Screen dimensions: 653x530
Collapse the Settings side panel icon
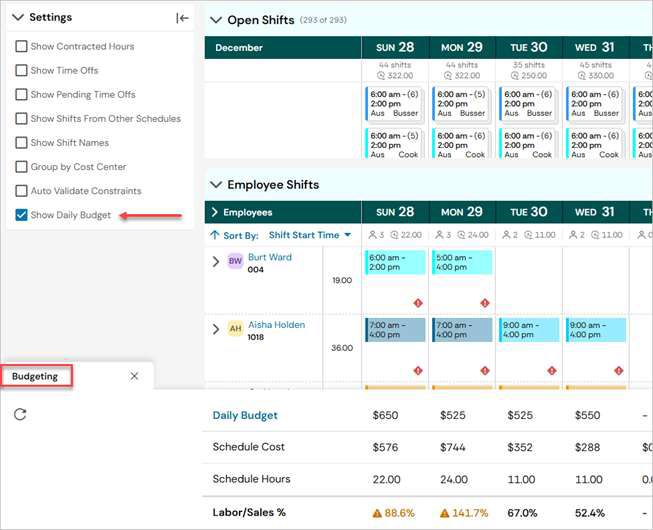(x=182, y=18)
